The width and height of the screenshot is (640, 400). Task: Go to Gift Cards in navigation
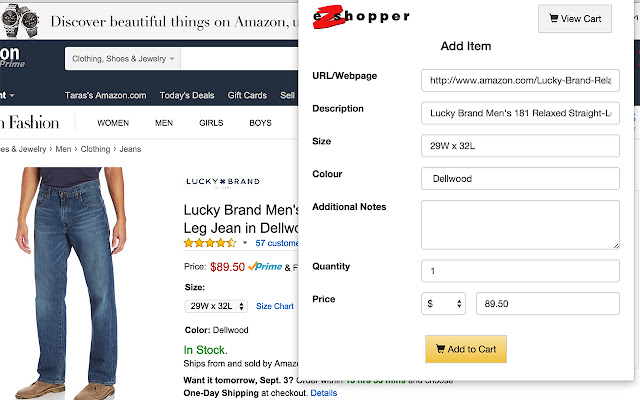pos(247,96)
